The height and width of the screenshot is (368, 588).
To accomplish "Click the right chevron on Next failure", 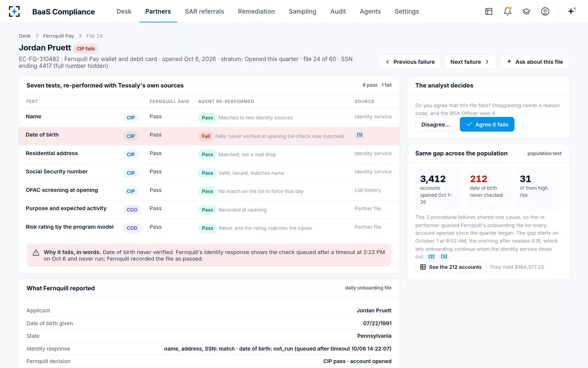I will [x=487, y=62].
